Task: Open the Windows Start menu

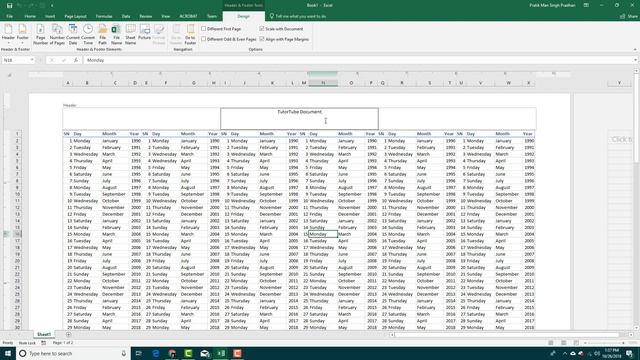Action: coord(8,353)
